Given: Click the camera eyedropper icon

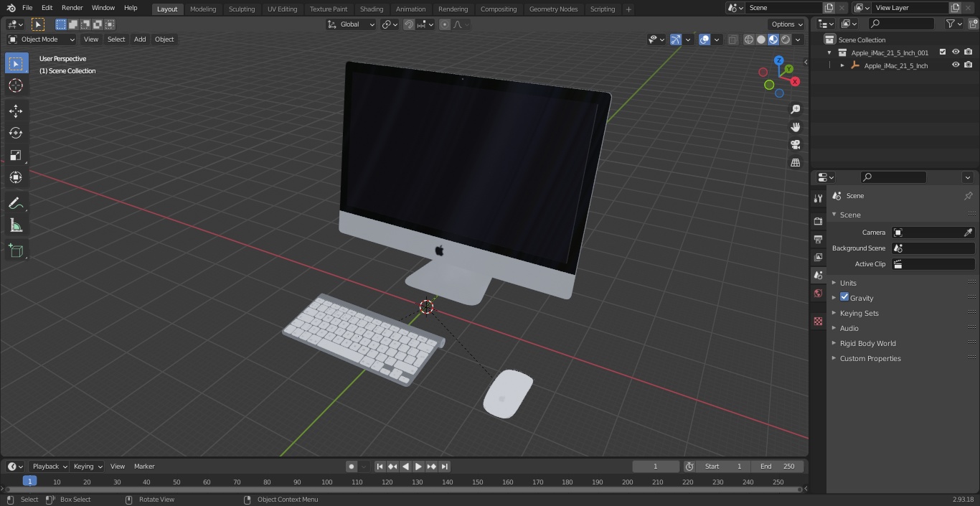Looking at the screenshot, I should click(968, 233).
